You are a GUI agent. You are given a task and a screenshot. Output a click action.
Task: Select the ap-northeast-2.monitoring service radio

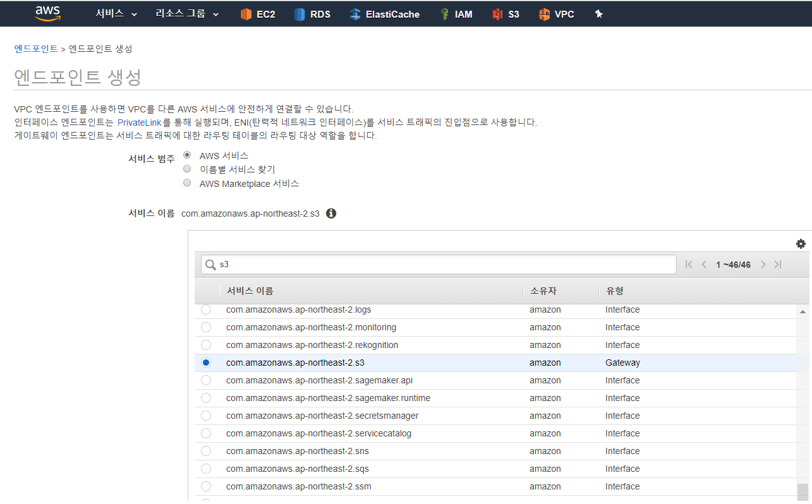pyautogui.click(x=206, y=327)
